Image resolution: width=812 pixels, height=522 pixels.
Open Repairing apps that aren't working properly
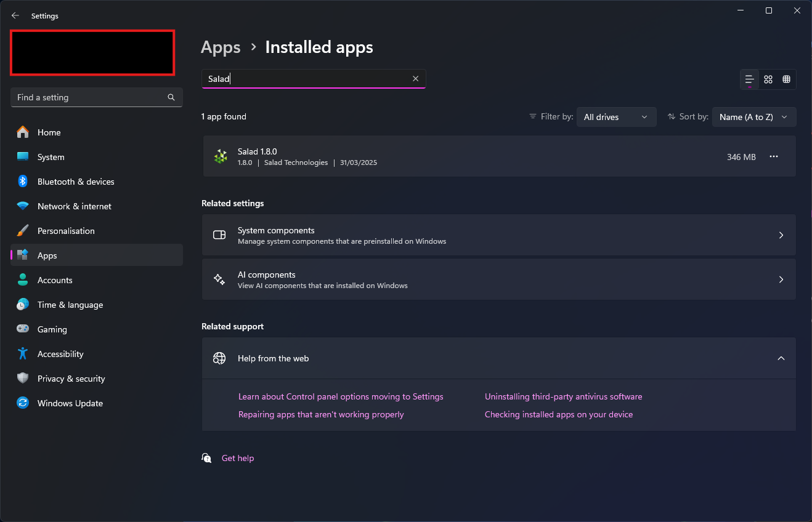point(321,414)
